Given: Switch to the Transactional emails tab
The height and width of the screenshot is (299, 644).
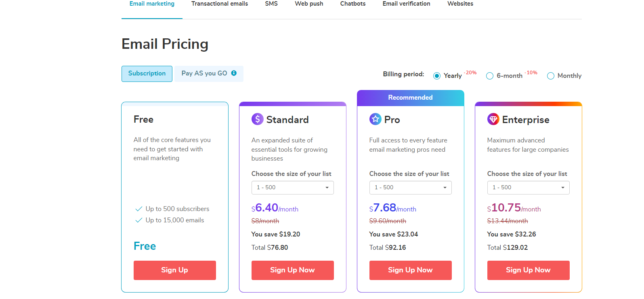Looking at the screenshot, I should pyautogui.click(x=220, y=4).
